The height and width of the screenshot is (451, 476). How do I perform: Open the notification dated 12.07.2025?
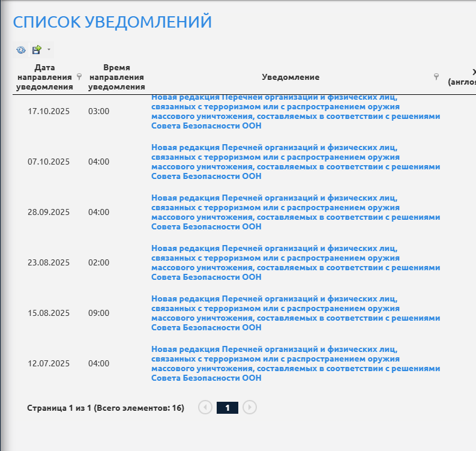point(296,363)
